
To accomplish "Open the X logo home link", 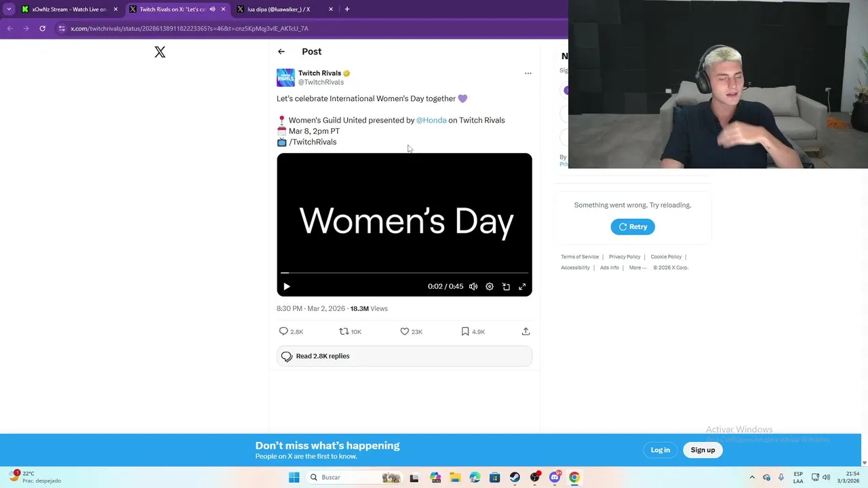I will coord(160,52).
